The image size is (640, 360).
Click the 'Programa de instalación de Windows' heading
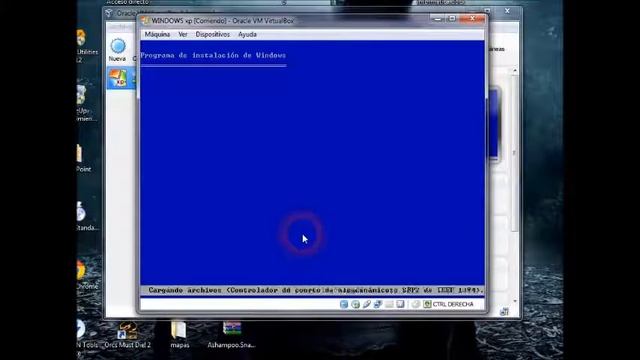tap(213, 55)
